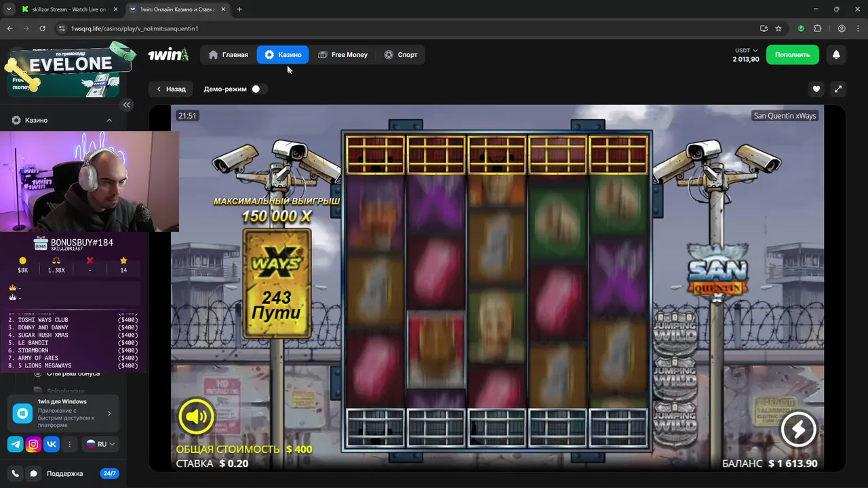Click 5 LIONS MEGAWAYS list row
The image size is (868, 488).
tap(73, 366)
